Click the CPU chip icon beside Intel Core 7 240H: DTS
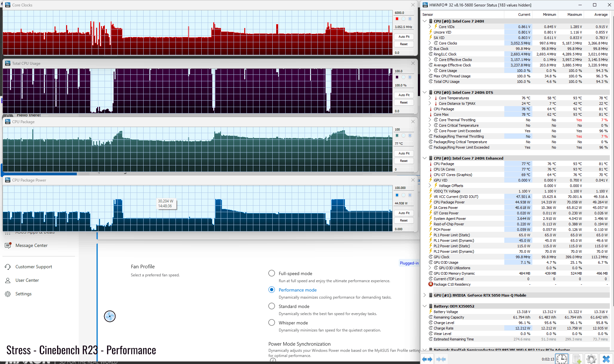 [x=431, y=93]
